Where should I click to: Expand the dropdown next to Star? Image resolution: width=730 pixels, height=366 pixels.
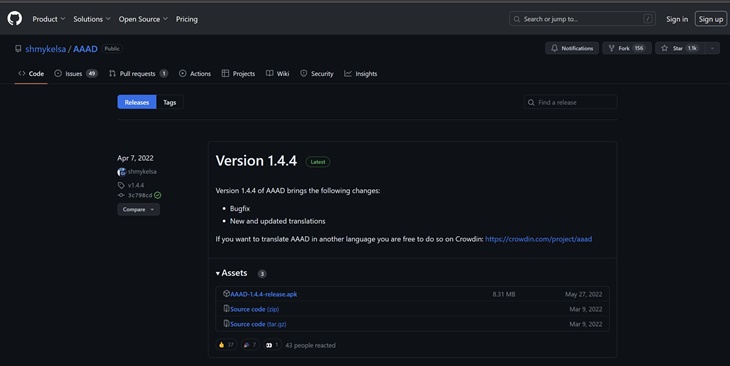tap(712, 48)
